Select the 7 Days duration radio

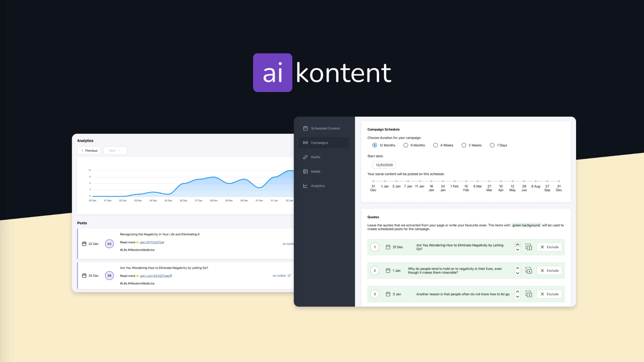tap(492, 145)
